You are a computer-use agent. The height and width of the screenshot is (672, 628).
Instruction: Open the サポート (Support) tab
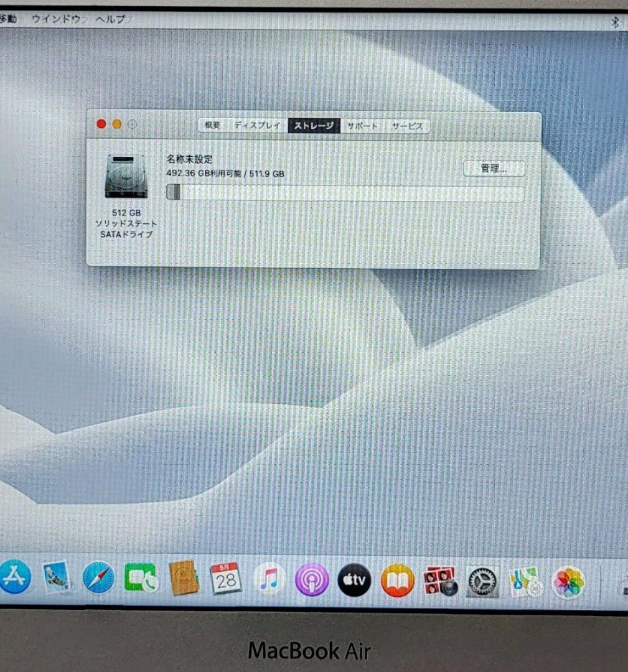tap(362, 125)
